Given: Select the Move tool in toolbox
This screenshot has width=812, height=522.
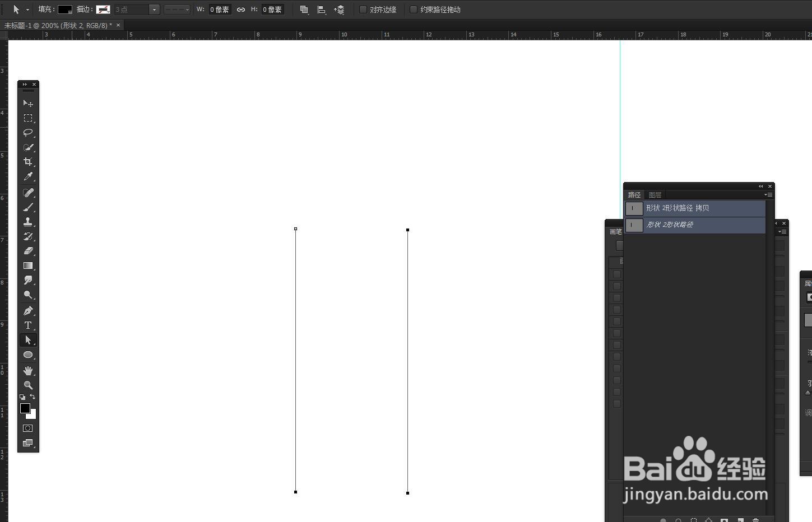Looking at the screenshot, I should [x=28, y=104].
